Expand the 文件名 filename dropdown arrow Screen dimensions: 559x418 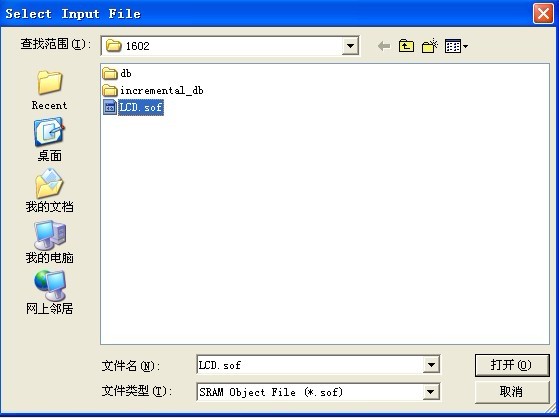(431, 365)
